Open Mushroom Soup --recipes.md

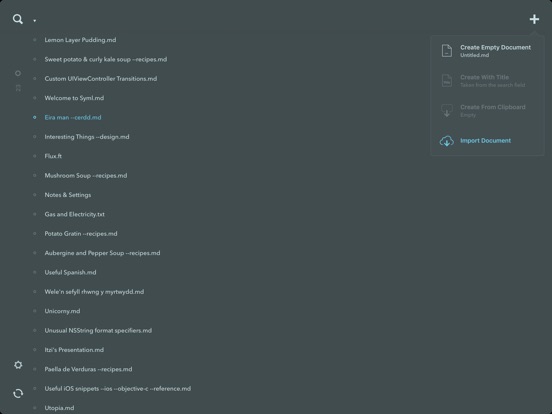pos(86,175)
